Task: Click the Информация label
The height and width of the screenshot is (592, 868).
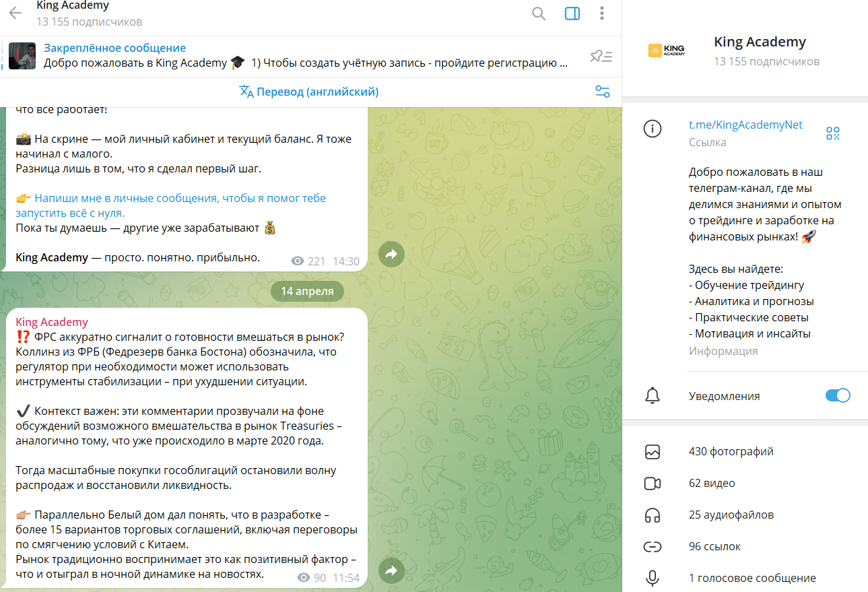Action: (x=723, y=352)
